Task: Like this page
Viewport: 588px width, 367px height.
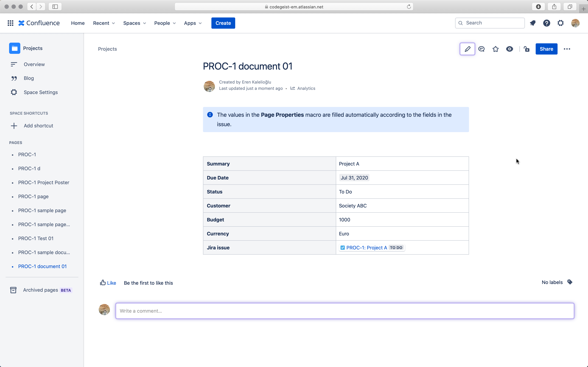Action: click(x=108, y=283)
